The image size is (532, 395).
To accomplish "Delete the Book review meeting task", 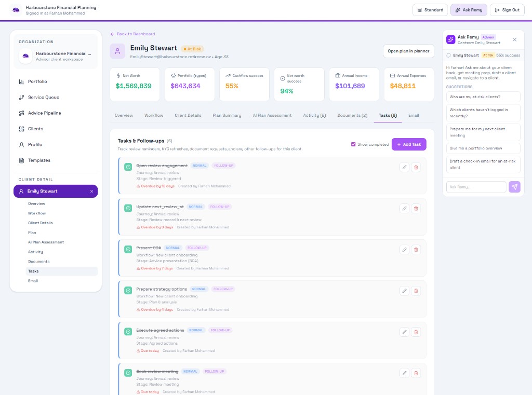I will coord(416,373).
